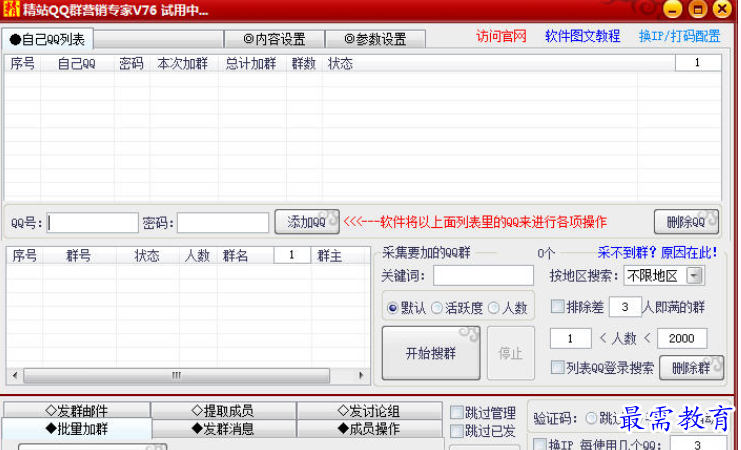Click the number box in group list header
741x450 pixels.
coord(292,255)
